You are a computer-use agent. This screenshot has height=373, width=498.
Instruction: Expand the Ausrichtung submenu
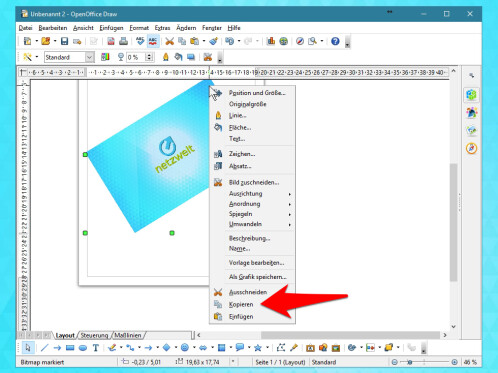[x=252, y=194]
